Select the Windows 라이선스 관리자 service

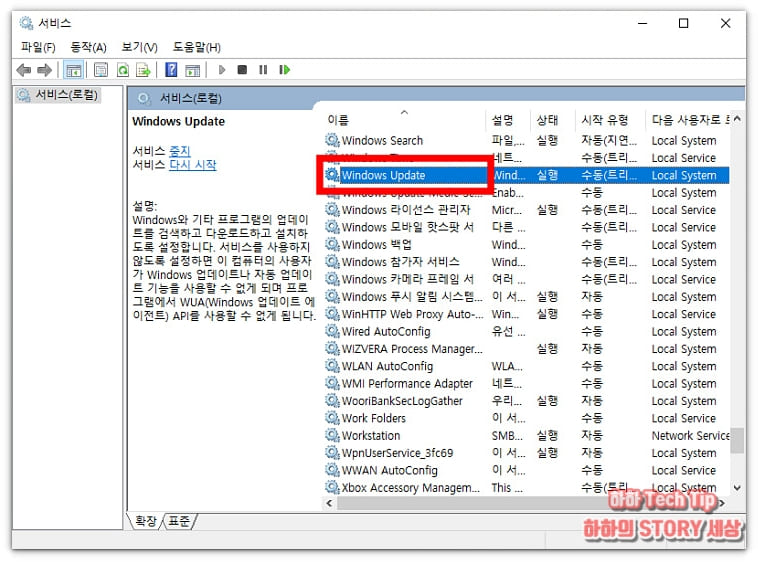527,210
